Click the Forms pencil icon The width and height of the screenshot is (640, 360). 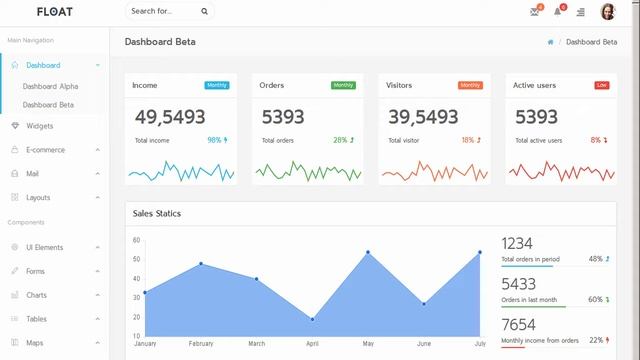point(15,271)
